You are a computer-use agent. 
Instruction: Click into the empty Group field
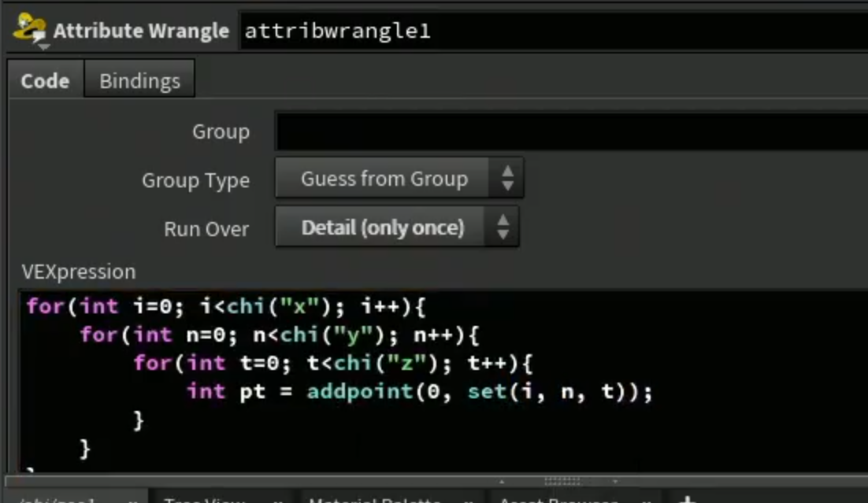(x=572, y=131)
